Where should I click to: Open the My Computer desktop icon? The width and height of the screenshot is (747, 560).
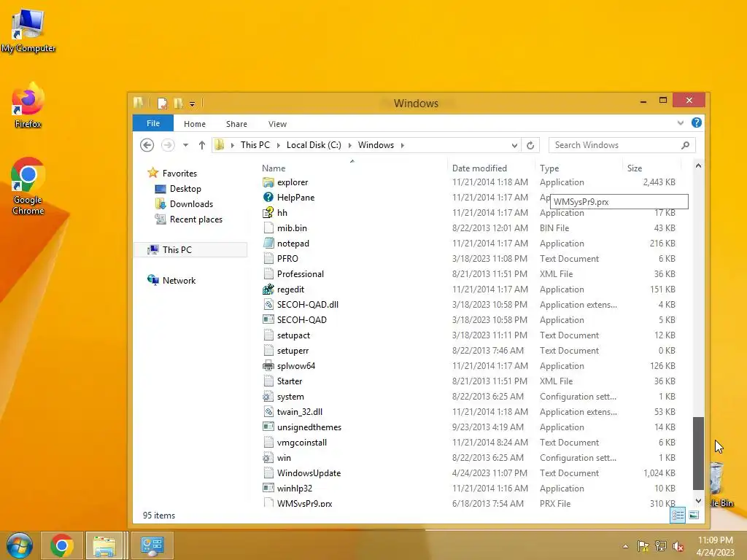tap(28, 31)
